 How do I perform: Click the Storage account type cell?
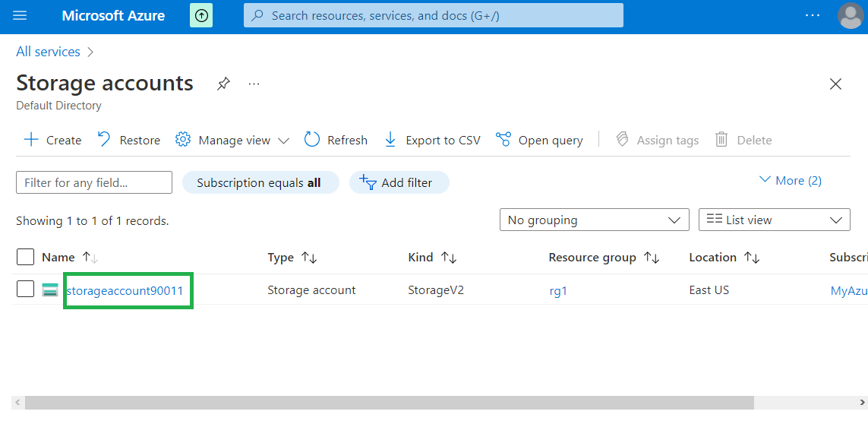[311, 290]
